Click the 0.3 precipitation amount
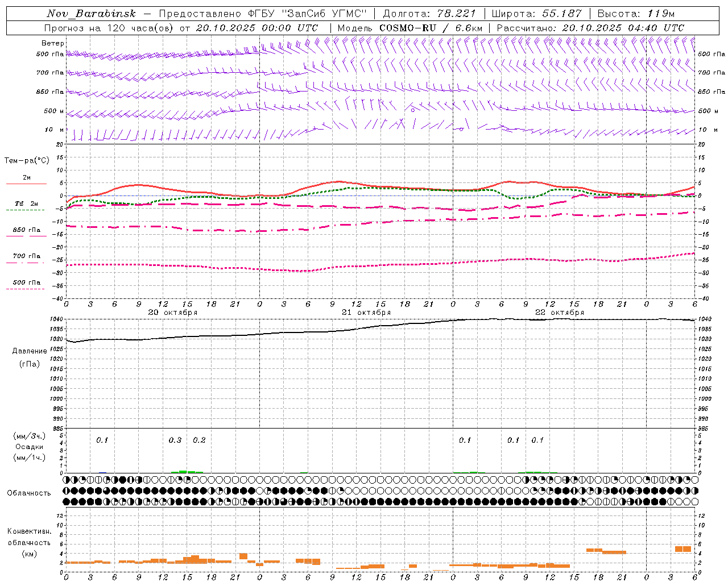This screenshot has height=582, width=728. point(175,440)
